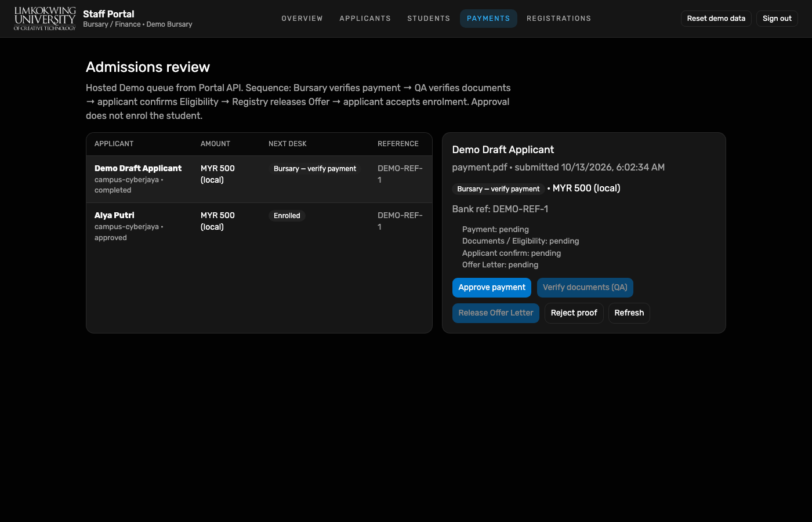
Task: Select the Payments tab
Action: [x=488, y=19]
